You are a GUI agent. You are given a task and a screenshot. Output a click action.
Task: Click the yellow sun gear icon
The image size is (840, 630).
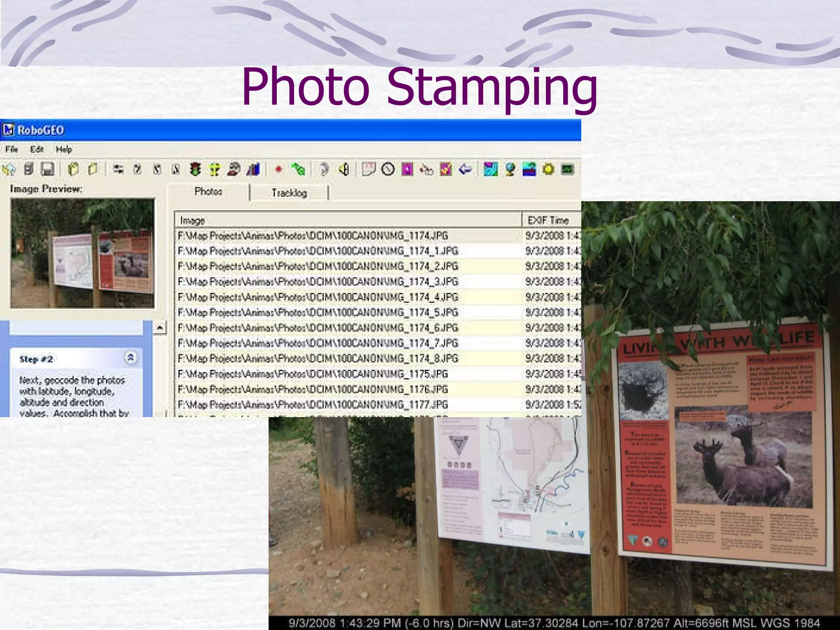(x=548, y=169)
